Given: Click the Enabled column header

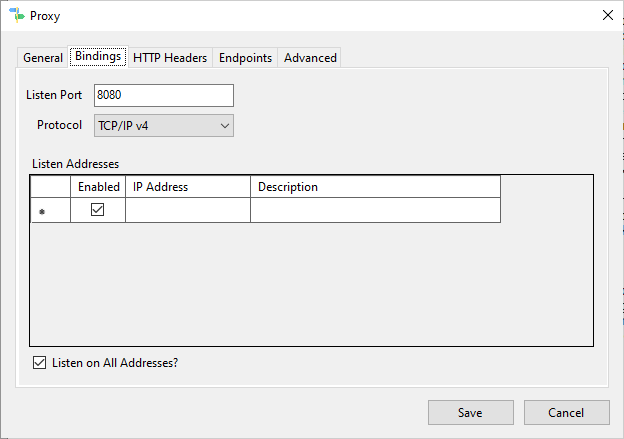Looking at the screenshot, I should click(98, 187).
